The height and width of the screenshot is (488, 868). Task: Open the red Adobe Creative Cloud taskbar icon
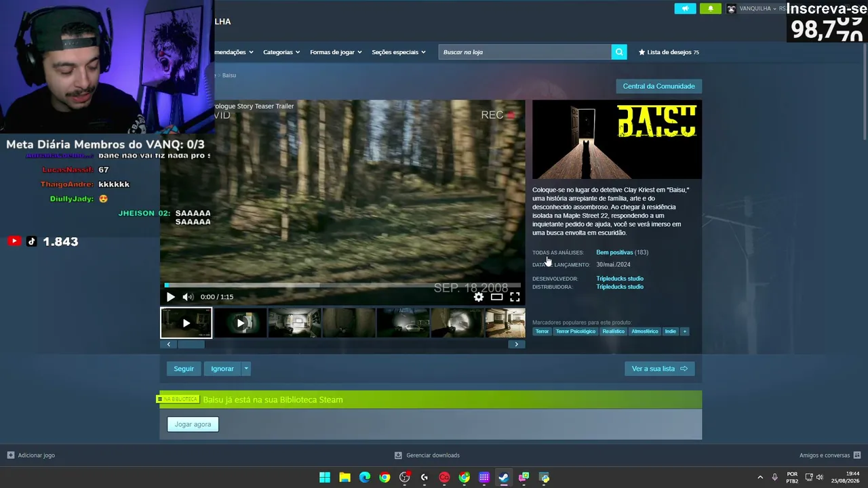tap(444, 477)
